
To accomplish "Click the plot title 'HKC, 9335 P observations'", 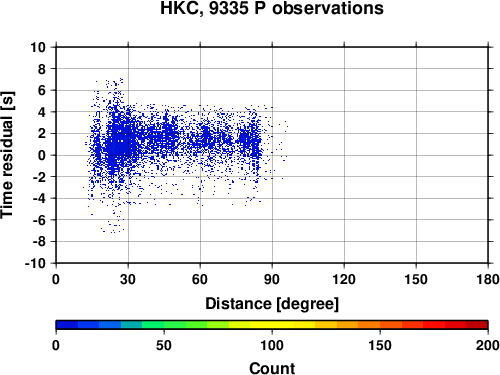I will [272, 8].
